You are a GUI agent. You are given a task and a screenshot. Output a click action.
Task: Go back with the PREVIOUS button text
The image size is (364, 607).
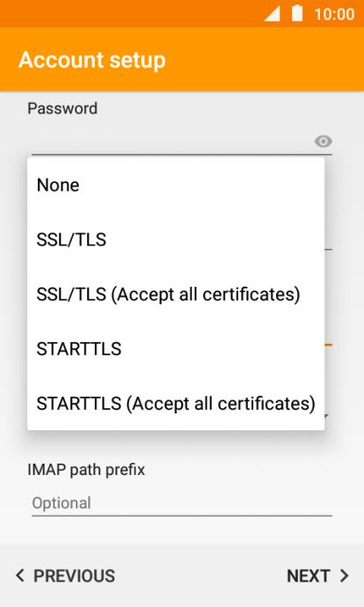[74, 576]
